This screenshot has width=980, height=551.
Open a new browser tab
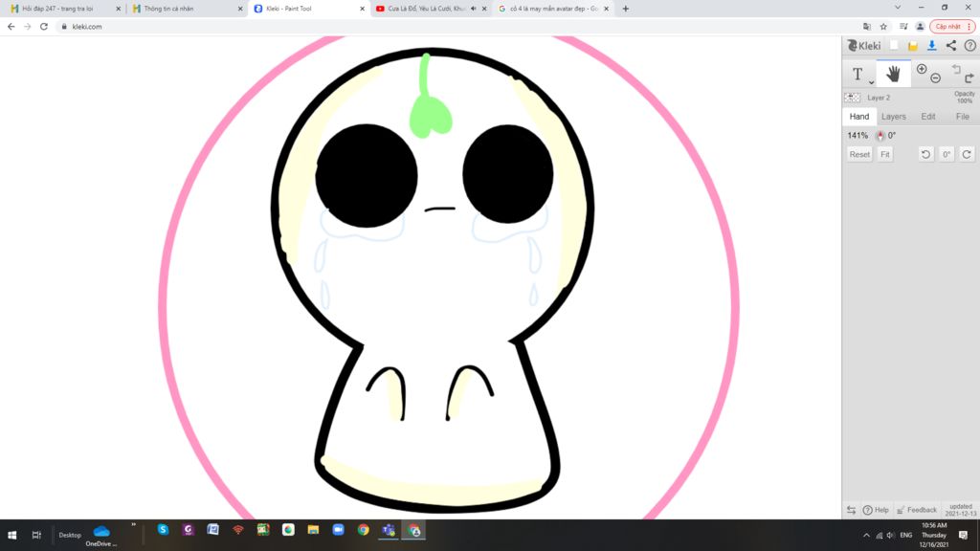(626, 9)
